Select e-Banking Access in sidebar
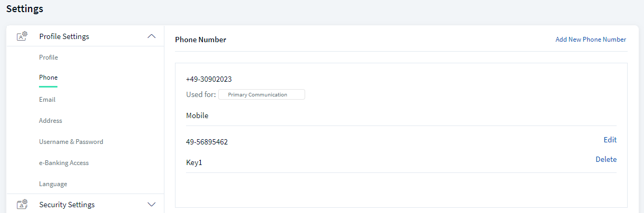644x213 pixels. [x=64, y=163]
